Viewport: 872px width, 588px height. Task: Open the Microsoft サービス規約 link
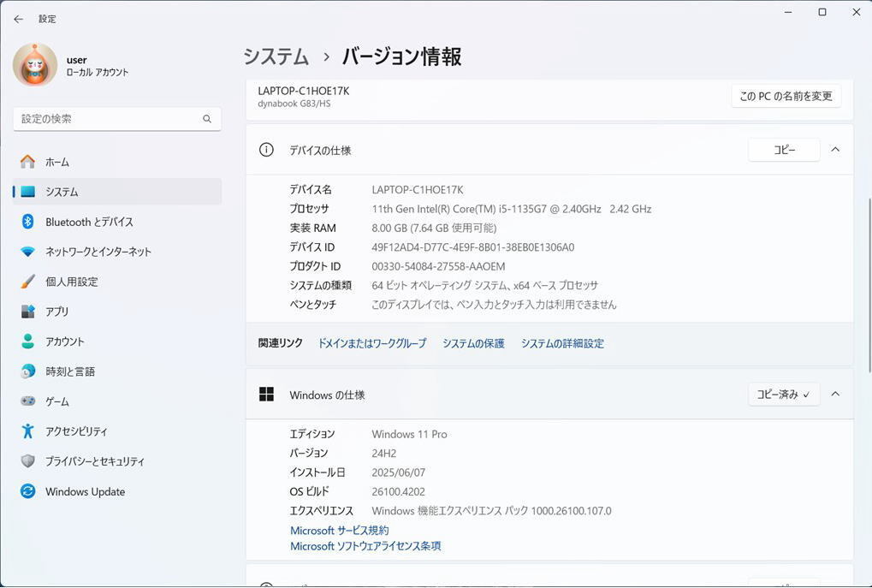[x=340, y=530]
